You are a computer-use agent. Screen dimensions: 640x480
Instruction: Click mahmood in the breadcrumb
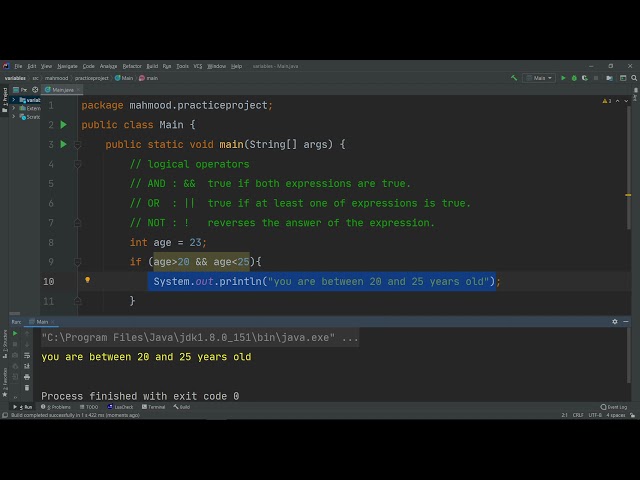click(56, 78)
